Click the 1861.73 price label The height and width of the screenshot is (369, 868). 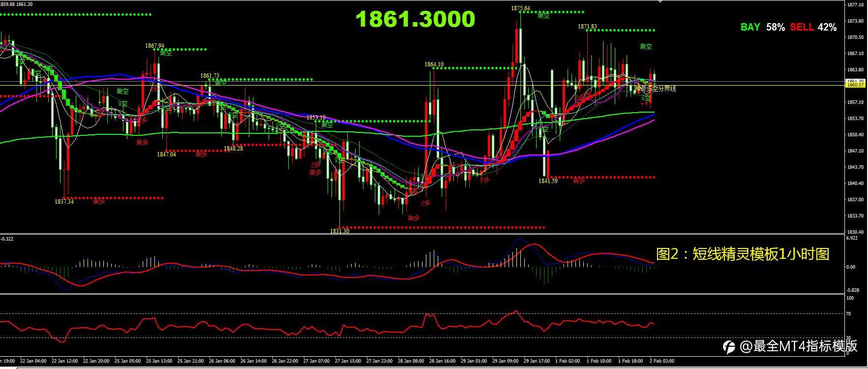[x=210, y=76]
